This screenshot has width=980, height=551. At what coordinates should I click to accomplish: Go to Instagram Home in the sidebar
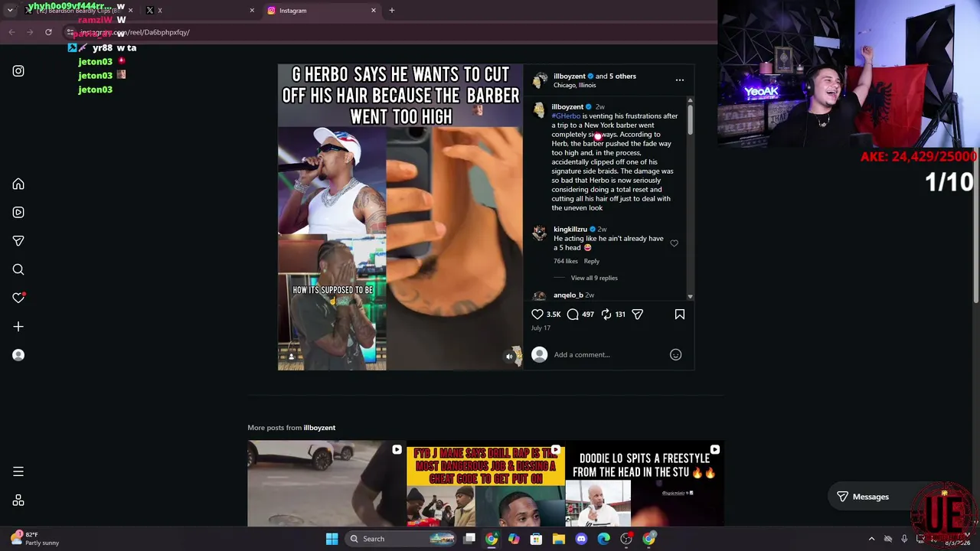(x=18, y=184)
